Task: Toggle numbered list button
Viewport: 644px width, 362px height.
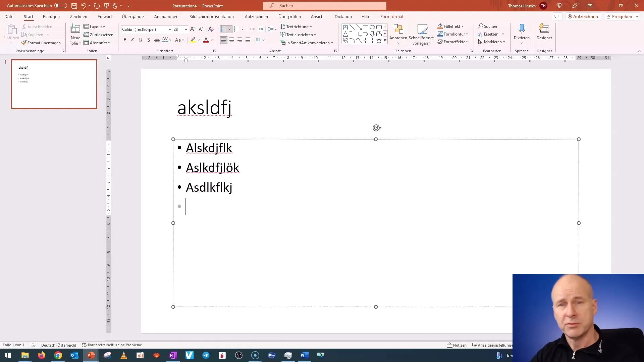Action: click(x=237, y=29)
